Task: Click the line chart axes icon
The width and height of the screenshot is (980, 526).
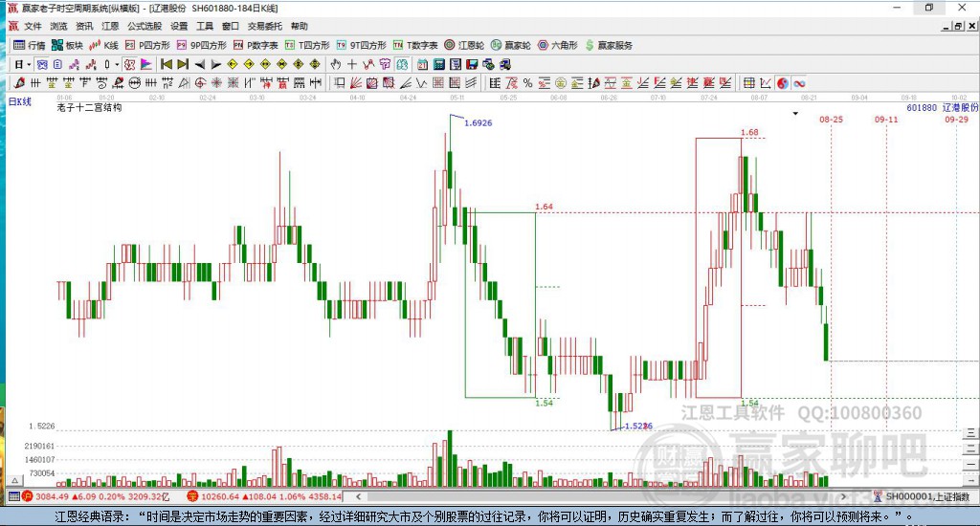Action: click(x=765, y=82)
